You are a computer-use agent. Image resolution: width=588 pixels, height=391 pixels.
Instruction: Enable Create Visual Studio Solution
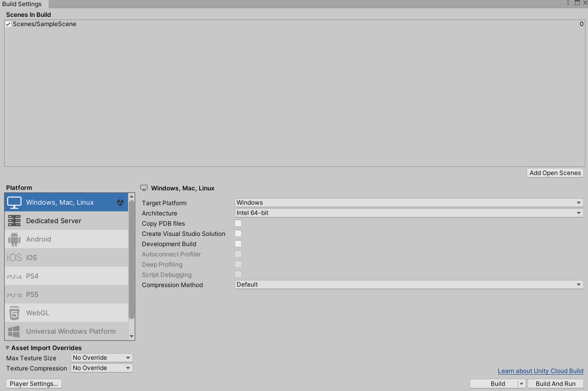[x=238, y=233]
